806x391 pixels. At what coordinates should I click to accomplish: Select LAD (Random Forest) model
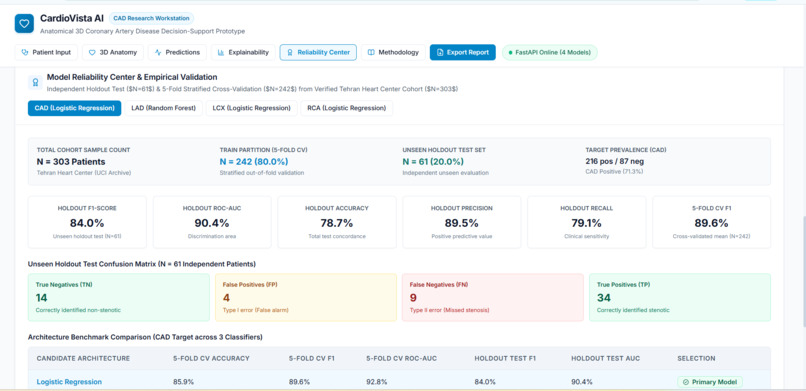click(163, 108)
